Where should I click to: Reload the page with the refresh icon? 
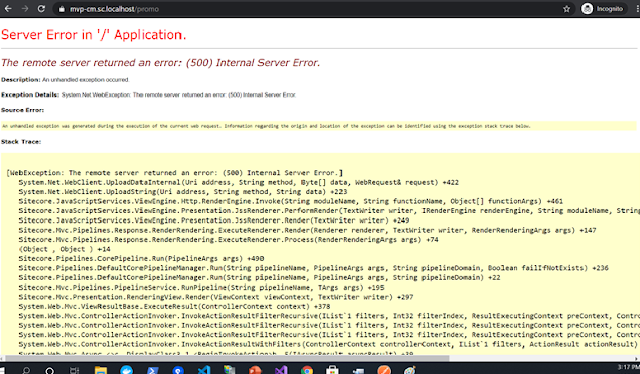click(x=41, y=9)
